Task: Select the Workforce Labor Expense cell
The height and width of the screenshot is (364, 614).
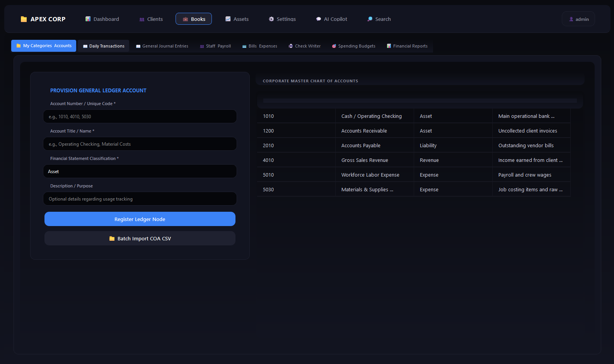Action: click(x=375, y=175)
